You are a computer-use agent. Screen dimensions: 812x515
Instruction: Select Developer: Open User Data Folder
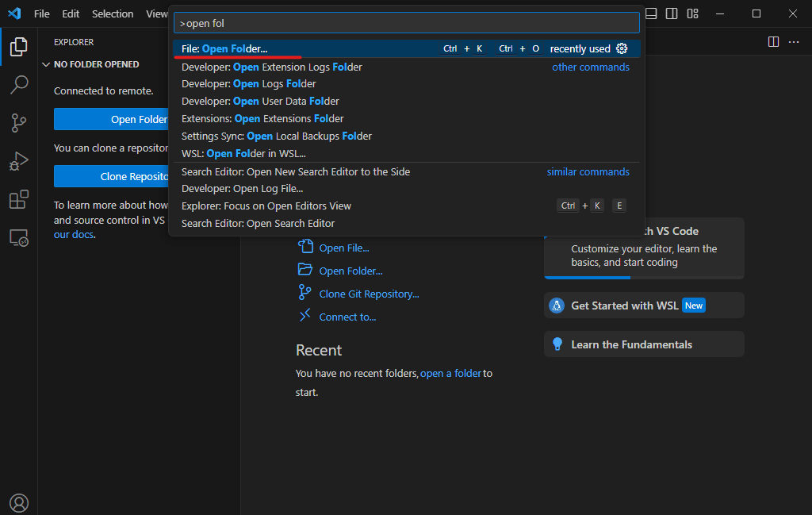tap(407, 101)
